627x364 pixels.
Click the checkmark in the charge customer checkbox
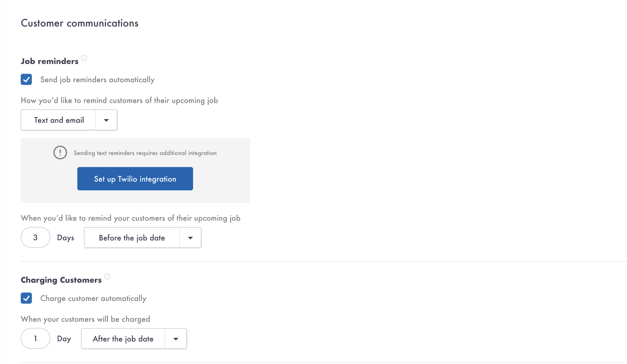pyautogui.click(x=26, y=298)
